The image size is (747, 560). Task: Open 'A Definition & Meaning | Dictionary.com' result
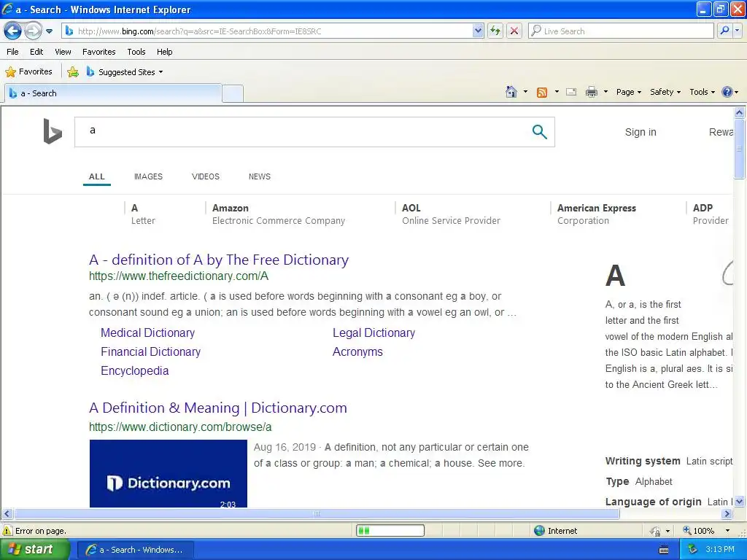tap(217, 408)
